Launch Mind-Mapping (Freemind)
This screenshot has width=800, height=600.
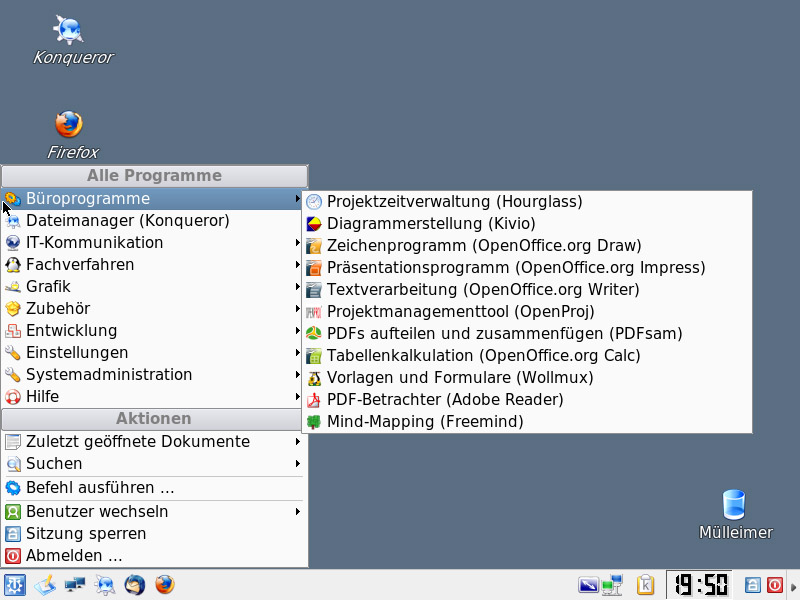pyautogui.click(x=527, y=421)
